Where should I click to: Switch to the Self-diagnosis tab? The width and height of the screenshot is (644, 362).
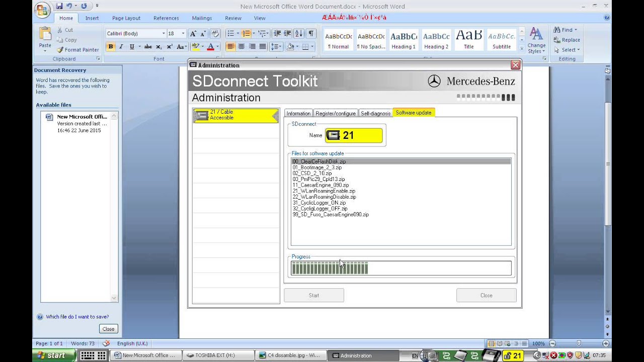375,114
